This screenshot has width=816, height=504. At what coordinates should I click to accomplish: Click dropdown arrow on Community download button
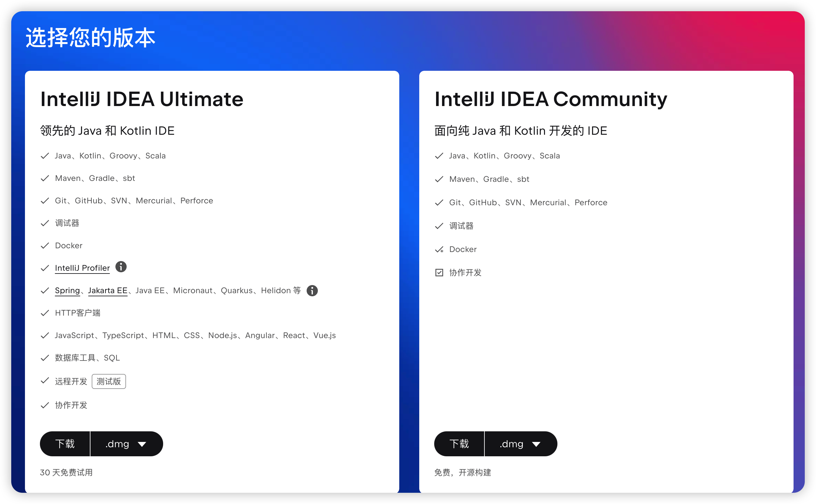click(x=536, y=444)
